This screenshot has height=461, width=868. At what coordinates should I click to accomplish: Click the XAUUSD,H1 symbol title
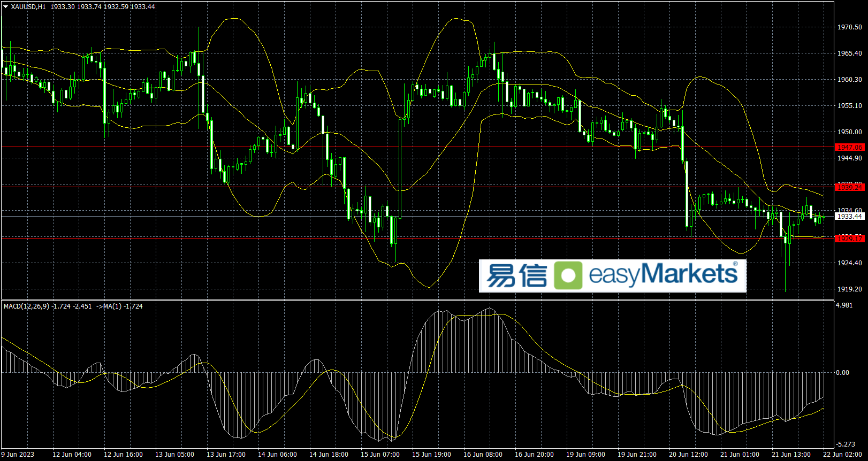[28, 7]
